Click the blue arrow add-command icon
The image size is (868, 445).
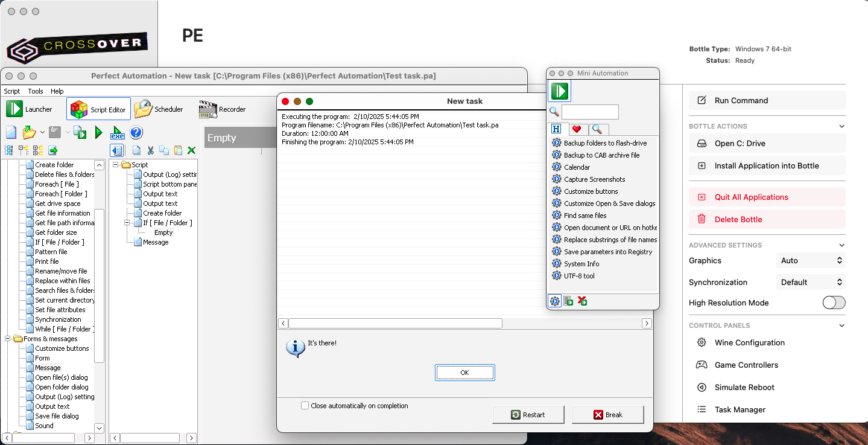coord(117,150)
